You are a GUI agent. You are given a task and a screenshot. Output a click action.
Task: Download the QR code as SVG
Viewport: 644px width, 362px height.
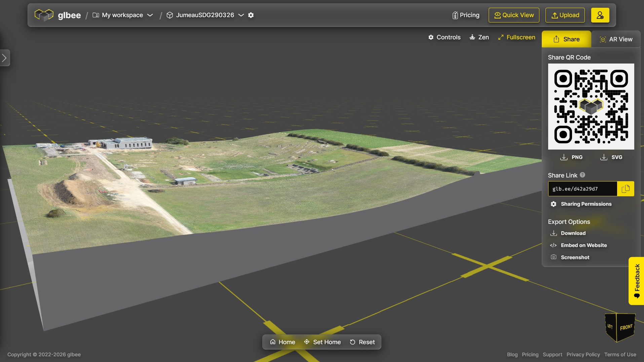click(611, 157)
